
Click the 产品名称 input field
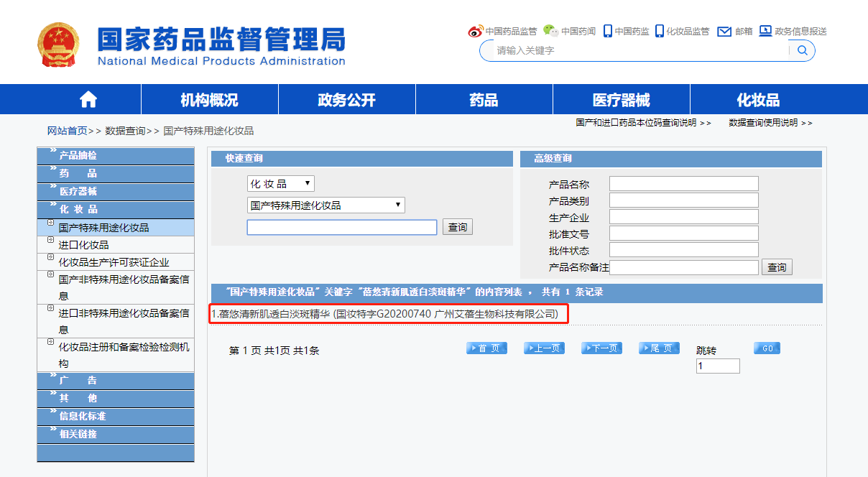(x=683, y=184)
